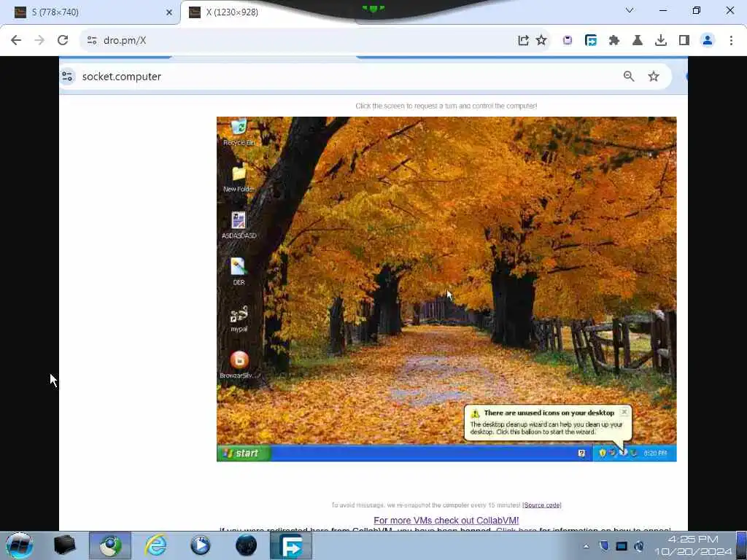Open the Source code link
Screen dimensions: 747x560
coord(542,505)
